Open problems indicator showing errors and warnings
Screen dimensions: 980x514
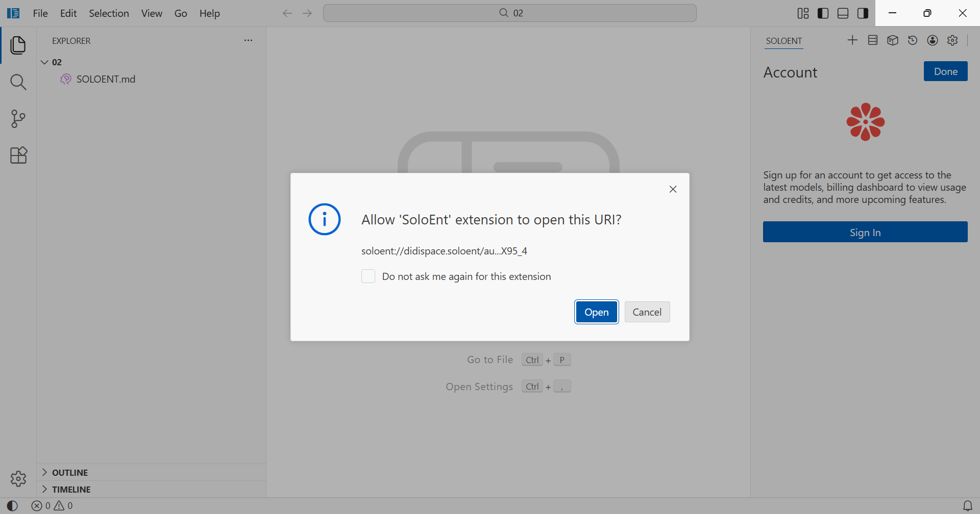click(x=52, y=506)
